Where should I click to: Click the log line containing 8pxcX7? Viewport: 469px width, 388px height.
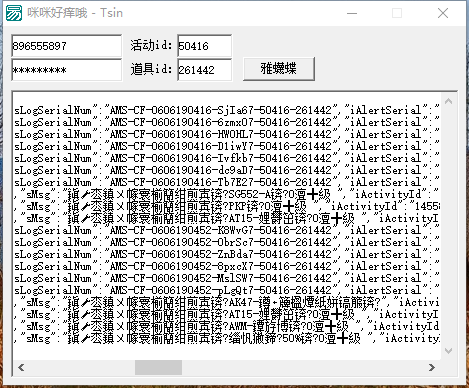[227, 266]
